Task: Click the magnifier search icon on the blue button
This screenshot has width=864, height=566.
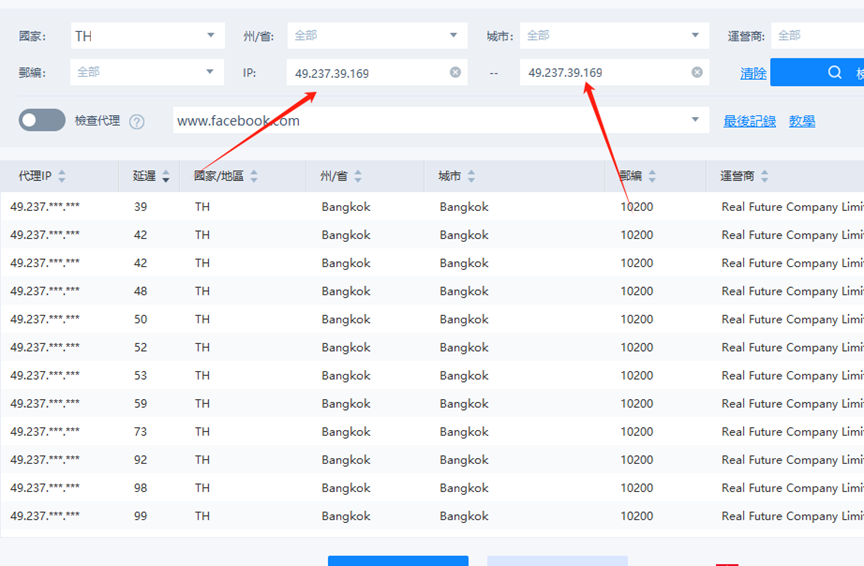Action: point(835,72)
